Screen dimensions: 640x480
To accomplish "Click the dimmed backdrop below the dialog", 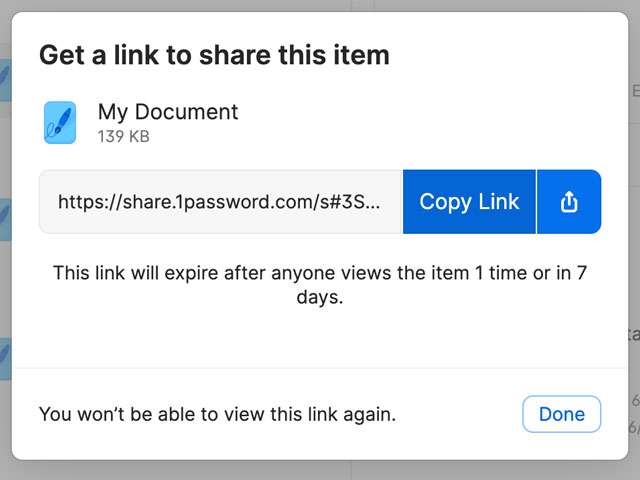I will click(320, 471).
